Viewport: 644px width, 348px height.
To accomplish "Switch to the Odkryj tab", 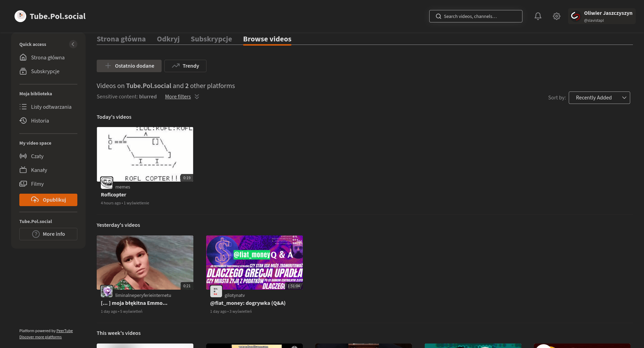I will click(x=168, y=39).
